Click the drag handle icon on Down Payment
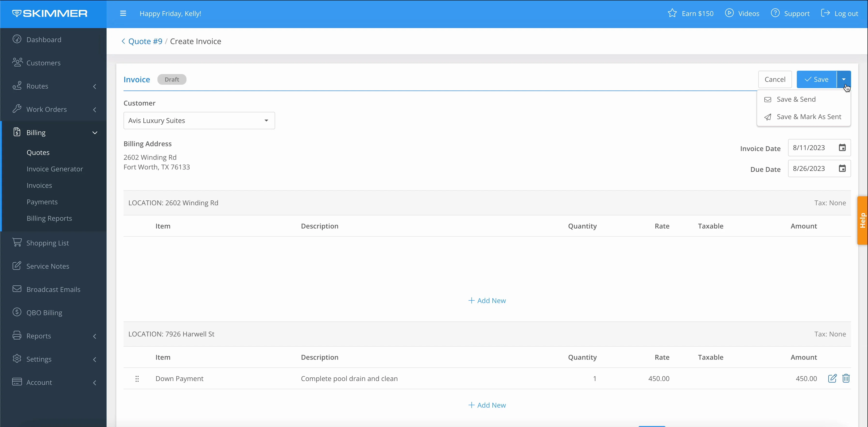The image size is (868, 427). click(137, 378)
